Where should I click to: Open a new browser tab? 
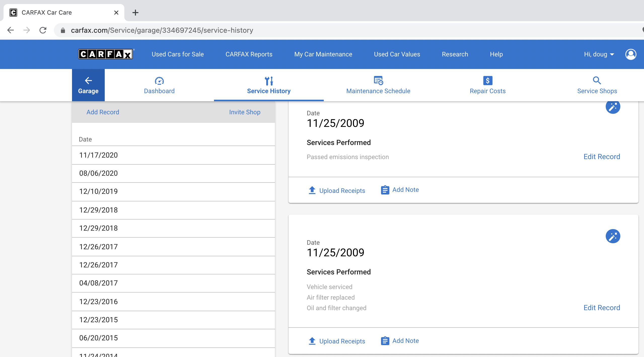click(x=135, y=13)
